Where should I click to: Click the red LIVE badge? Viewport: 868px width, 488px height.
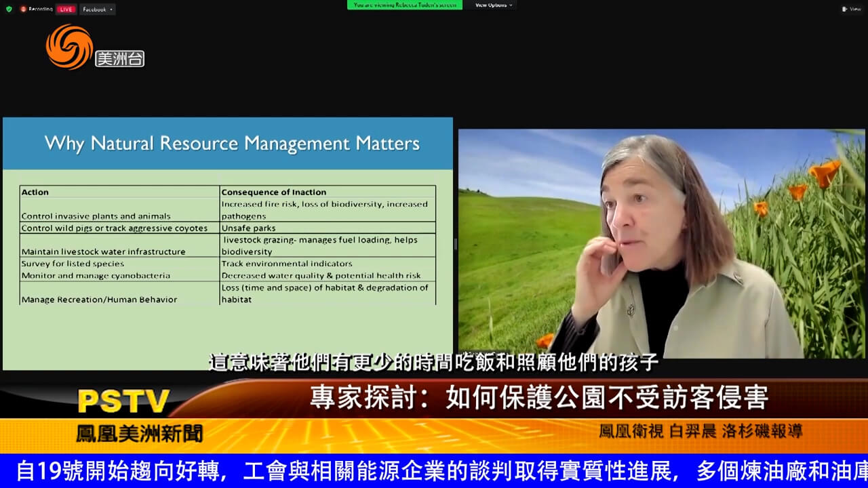pos(66,9)
